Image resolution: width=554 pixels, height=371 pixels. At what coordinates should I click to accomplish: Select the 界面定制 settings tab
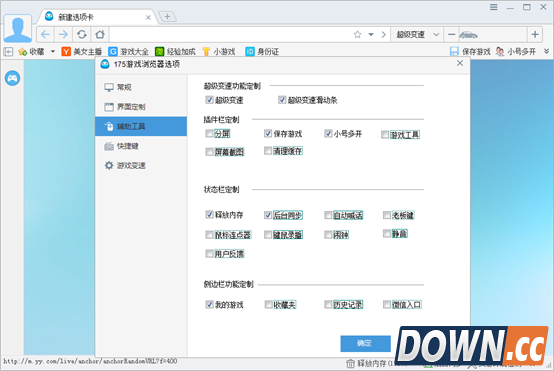tap(141, 107)
